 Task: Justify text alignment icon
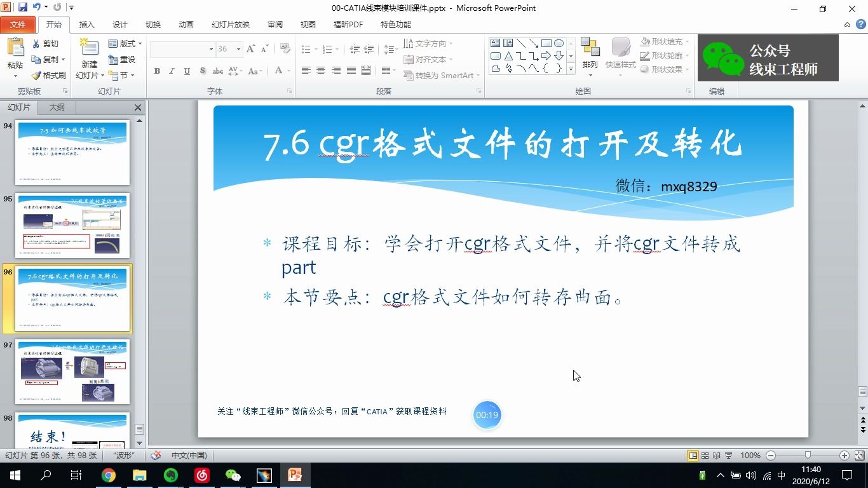pos(351,71)
